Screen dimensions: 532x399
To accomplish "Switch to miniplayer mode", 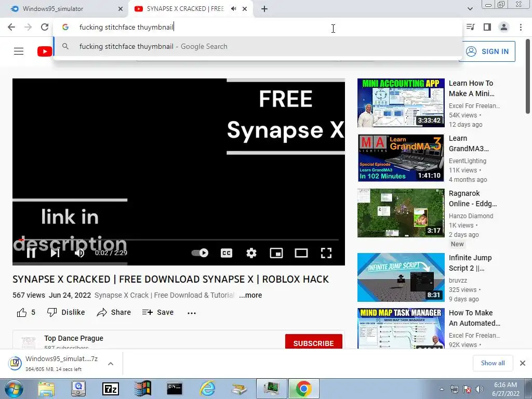I will tap(276, 253).
